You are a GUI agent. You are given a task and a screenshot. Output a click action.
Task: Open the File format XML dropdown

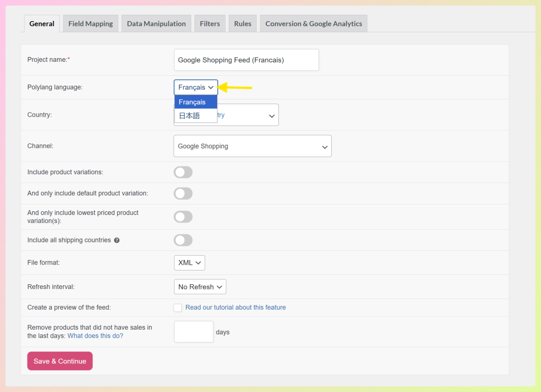click(189, 263)
